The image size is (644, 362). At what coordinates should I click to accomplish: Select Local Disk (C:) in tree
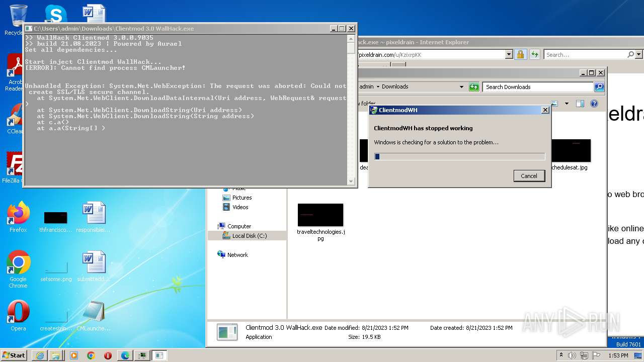(245, 236)
